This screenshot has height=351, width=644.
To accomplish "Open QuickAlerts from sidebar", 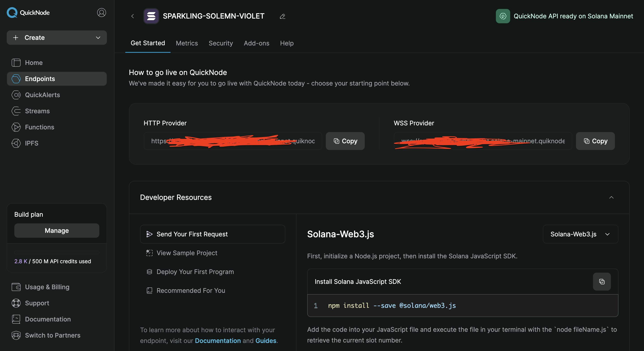I will (57, 95).
